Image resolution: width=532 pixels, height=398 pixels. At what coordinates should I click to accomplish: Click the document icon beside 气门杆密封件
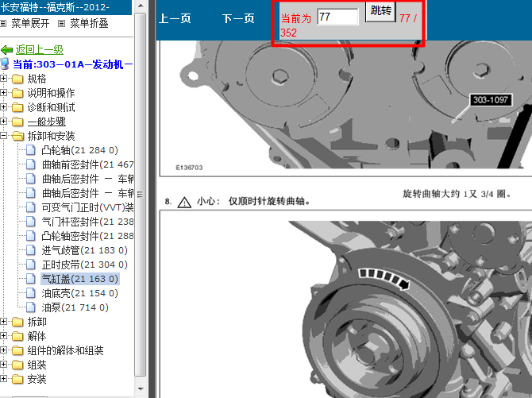[31, 222]
